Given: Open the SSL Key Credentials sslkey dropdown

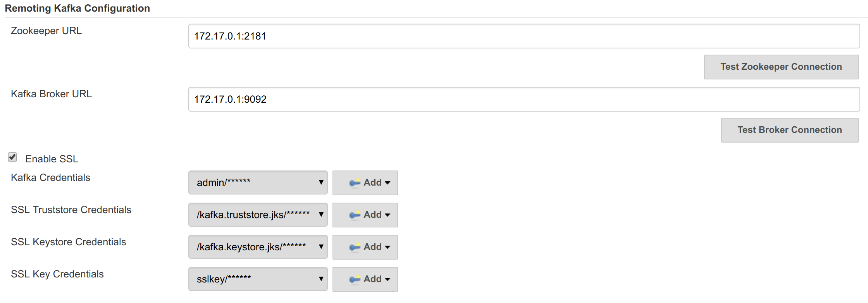Looking at the screenshot, I should 258,279.
